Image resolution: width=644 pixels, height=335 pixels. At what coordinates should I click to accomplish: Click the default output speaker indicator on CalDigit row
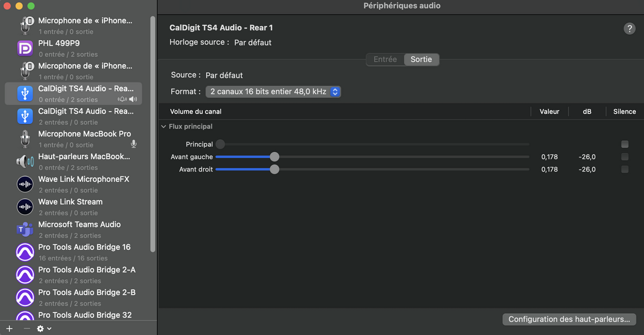133,100
